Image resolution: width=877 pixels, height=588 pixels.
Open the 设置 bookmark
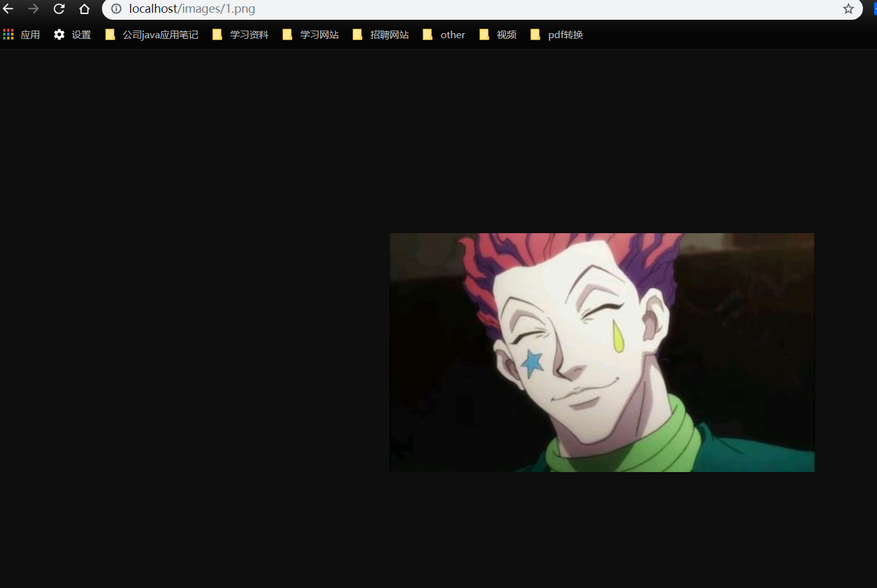pos(73,34)
